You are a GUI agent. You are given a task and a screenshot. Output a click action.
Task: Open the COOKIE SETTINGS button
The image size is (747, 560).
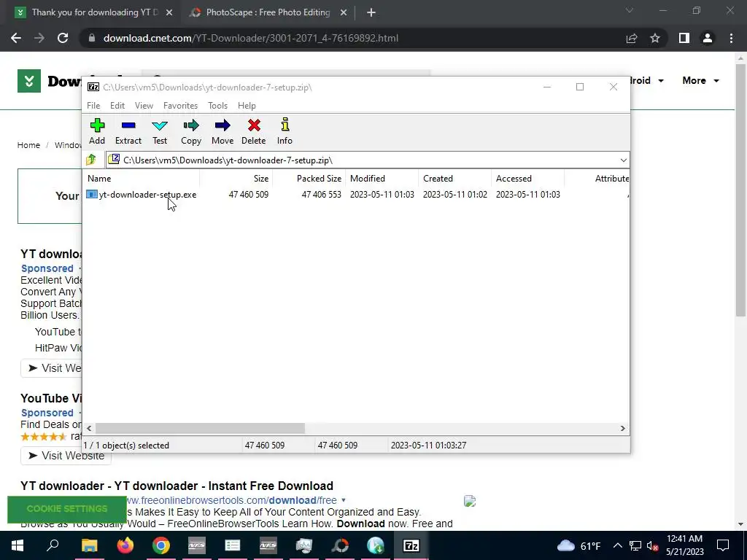[66, 509]
